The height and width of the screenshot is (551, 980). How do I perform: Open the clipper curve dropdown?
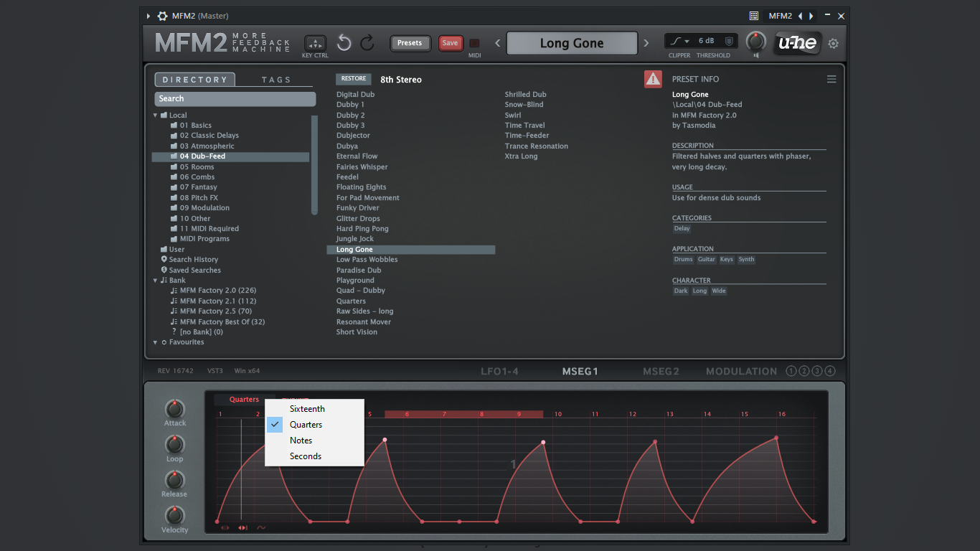click(x=679, y=41)
